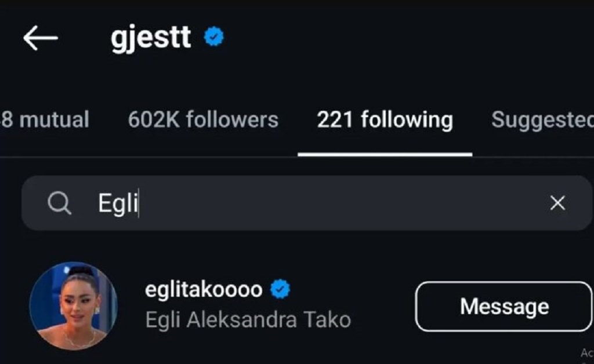
Task: Open the mutual followers tab
Action: tap(44, 119)
